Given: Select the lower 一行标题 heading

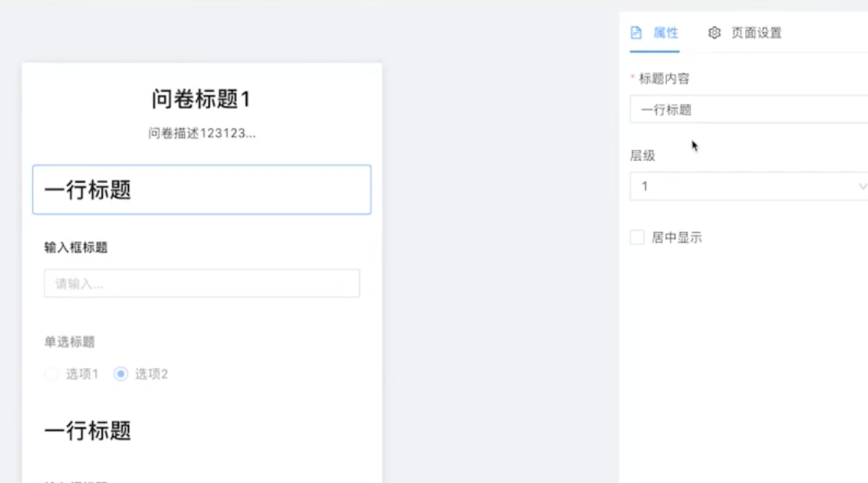Looking at the screenshot, I should (88, 431).
